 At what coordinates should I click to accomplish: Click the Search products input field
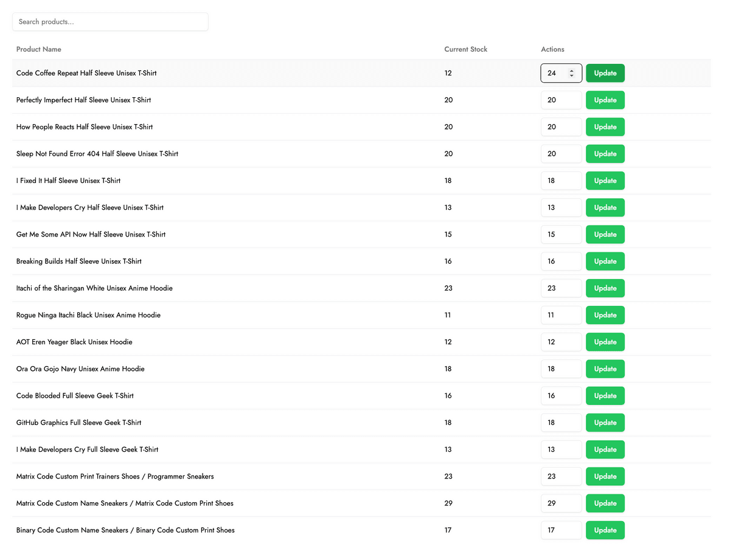[x=110, y=22]
